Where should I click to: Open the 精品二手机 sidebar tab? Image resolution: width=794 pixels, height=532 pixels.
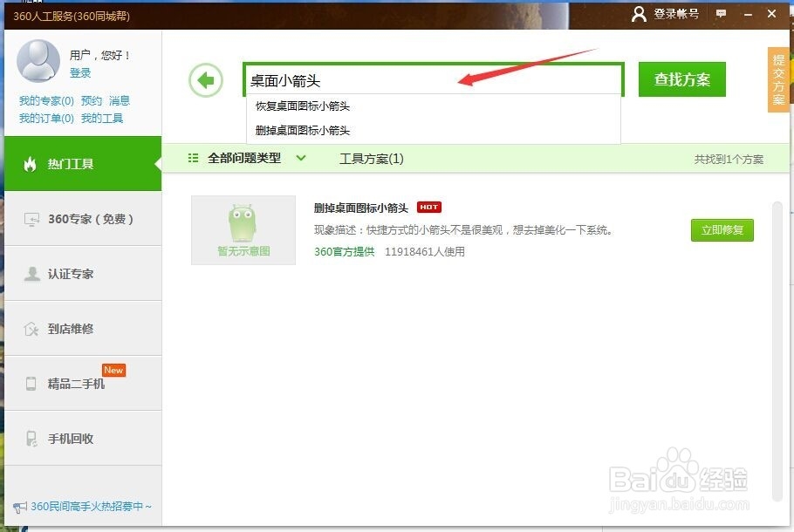83,383
